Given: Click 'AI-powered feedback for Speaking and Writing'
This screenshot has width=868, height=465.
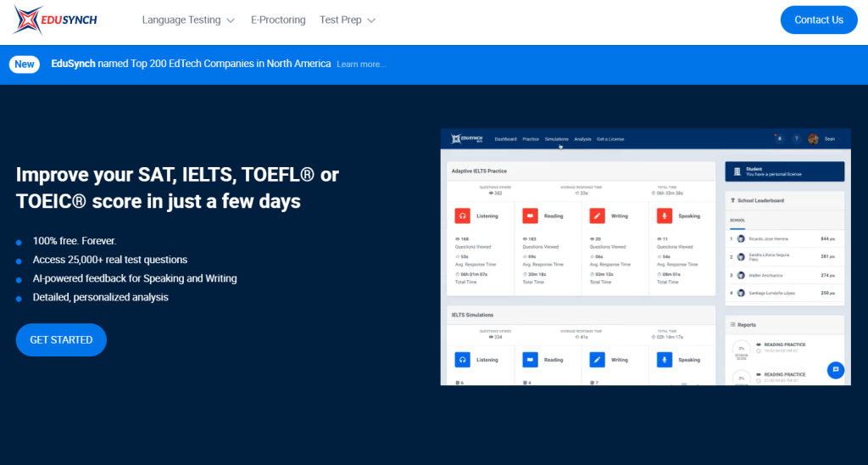Looking at the screenshot, I should point(135,278).
